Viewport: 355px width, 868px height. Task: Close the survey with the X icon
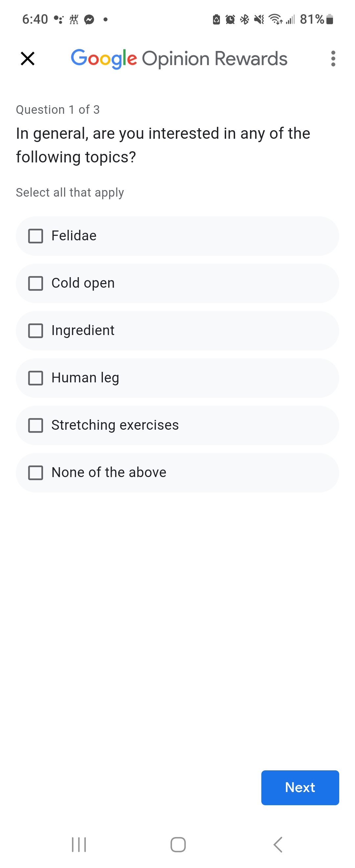click(28, 59)
